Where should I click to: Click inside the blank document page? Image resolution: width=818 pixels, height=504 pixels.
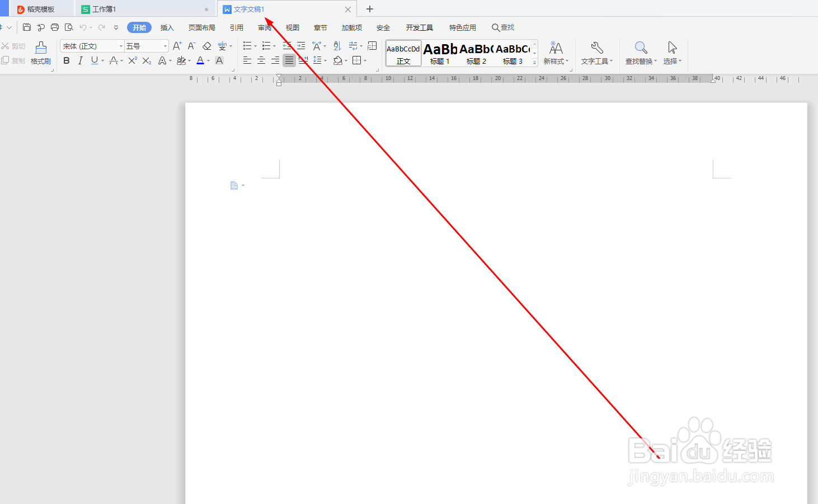(x=496, y=303)
